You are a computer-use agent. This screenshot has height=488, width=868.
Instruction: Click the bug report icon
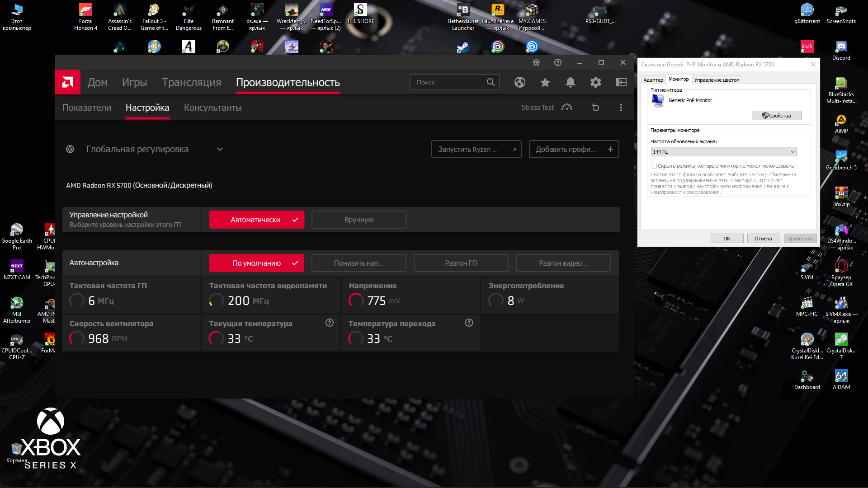coord(536,63)
